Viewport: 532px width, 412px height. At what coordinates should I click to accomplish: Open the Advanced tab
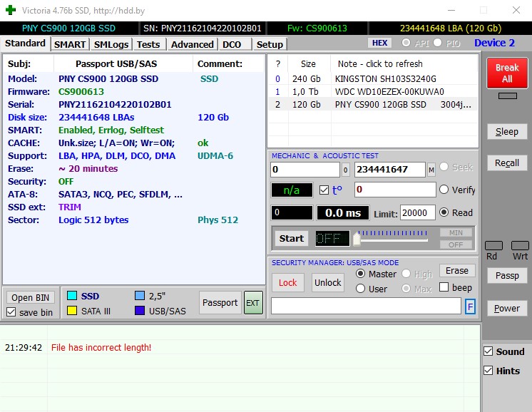[x=193, y=44]
